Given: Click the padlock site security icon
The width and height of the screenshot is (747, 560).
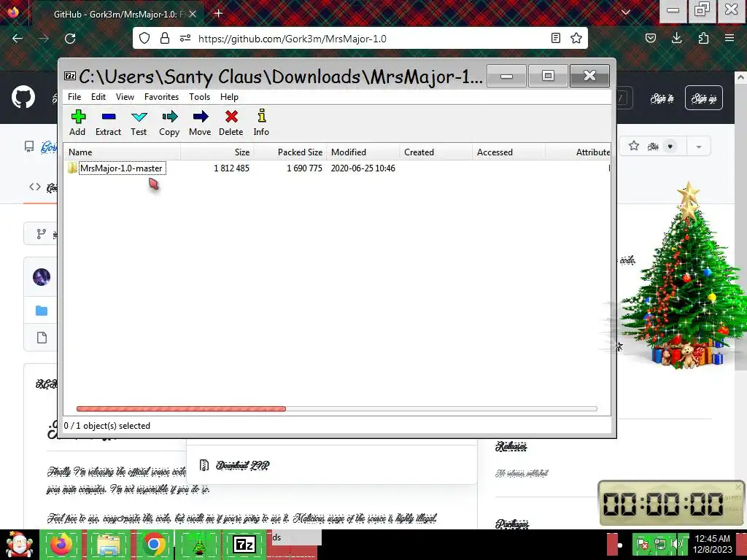Looking at the screenshot, I should 165,38.
